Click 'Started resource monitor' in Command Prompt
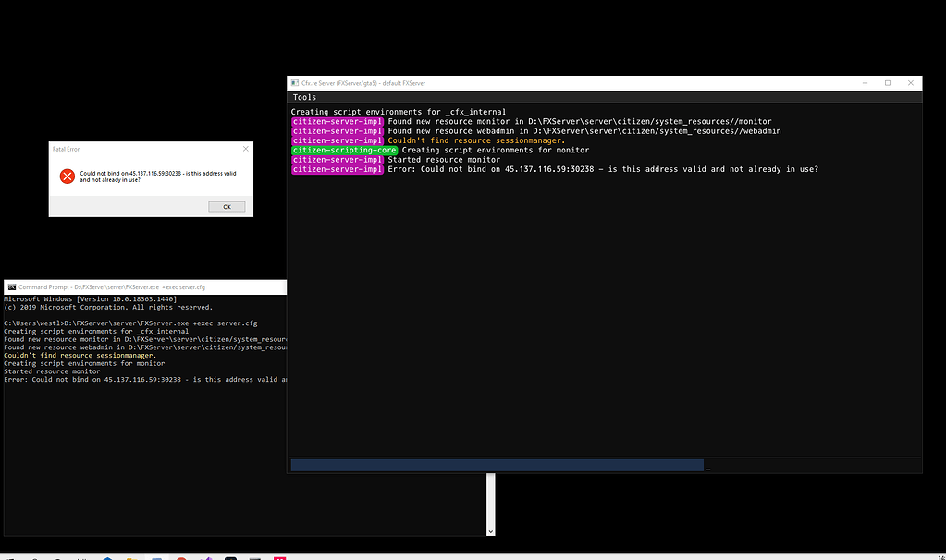946x560 pixels. point(52,371)
